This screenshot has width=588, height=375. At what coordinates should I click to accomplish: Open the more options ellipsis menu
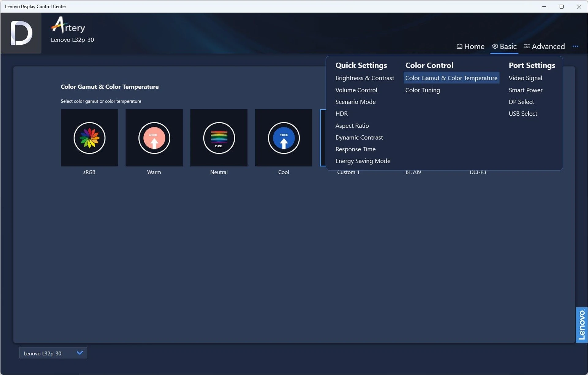coord(575,46)
